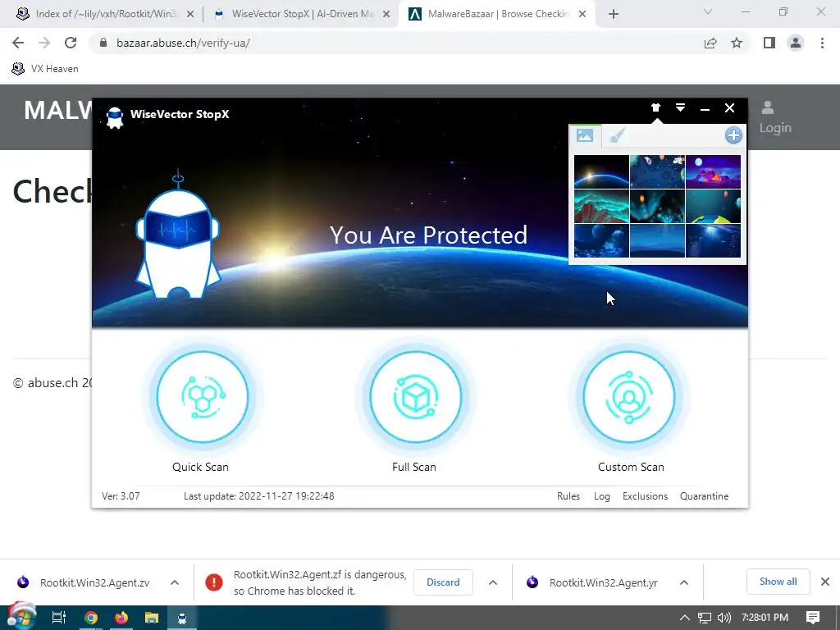Open the tab search chevron in Chrome
The width and height of the screenshot is (840, 630).
[708, 11]
